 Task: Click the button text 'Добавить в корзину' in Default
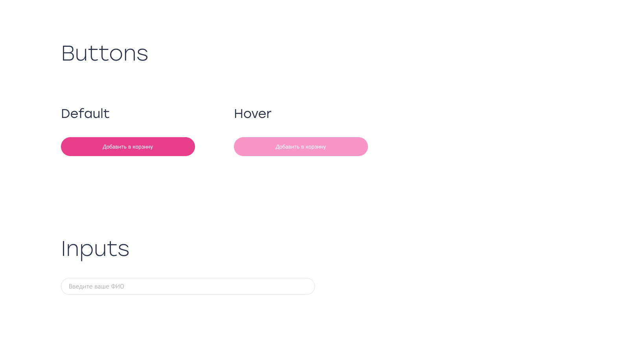[128, 146]
